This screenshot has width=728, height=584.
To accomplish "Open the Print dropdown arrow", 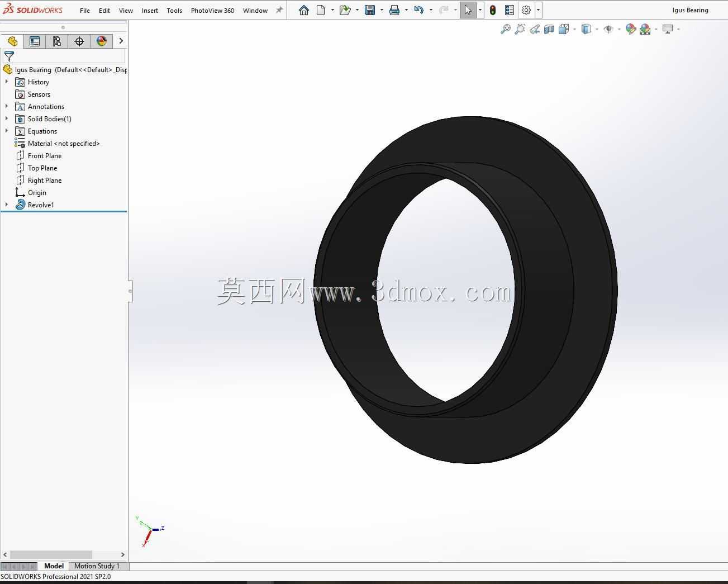I will click(406, 10).
